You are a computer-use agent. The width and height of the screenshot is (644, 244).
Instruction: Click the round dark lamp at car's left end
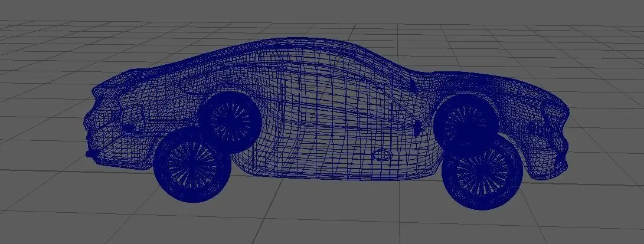pyautogui.click(x=128, y=128)
